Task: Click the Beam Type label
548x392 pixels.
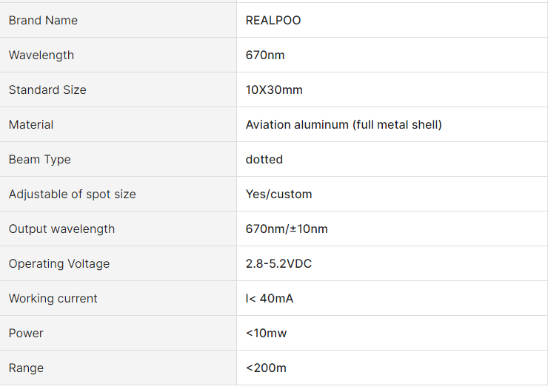Action: pos(40,160)
